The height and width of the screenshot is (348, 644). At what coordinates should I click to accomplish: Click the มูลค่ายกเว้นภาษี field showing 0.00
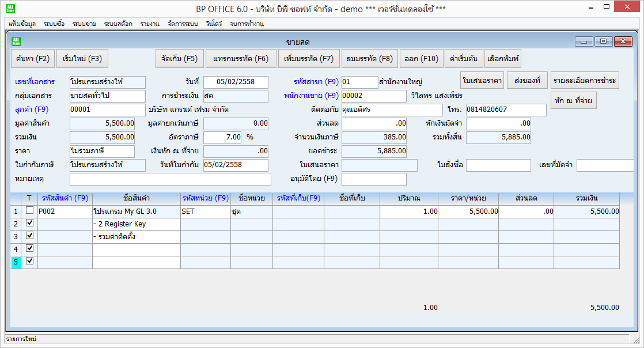pyautogui.click(x=236, y=123)
